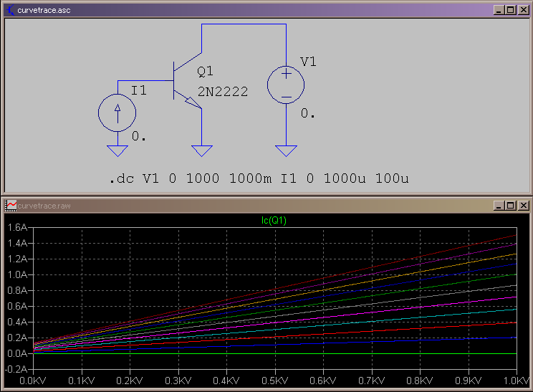Select the I1 current source symbol

(117, 113)
